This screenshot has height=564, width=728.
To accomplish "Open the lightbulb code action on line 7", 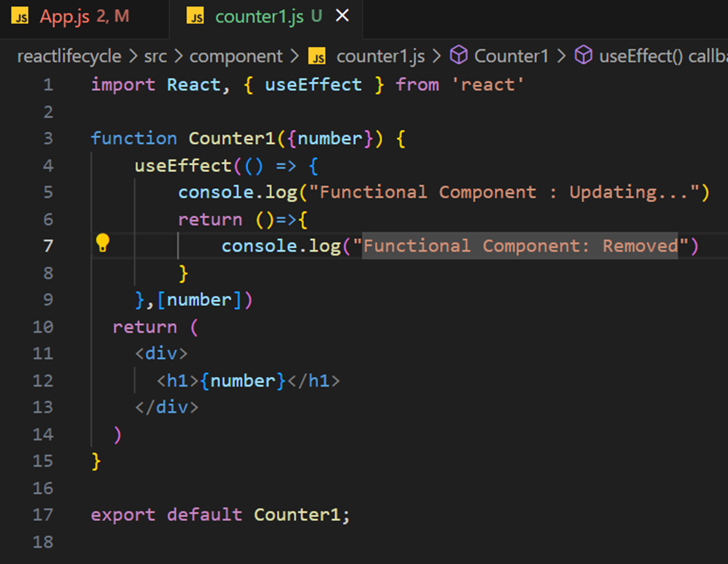I will [x=103, y=244].
